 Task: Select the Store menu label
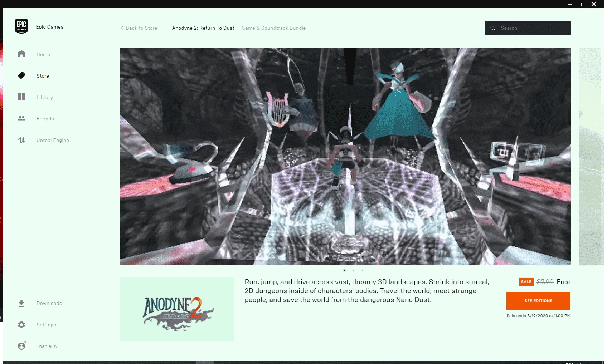43,76
